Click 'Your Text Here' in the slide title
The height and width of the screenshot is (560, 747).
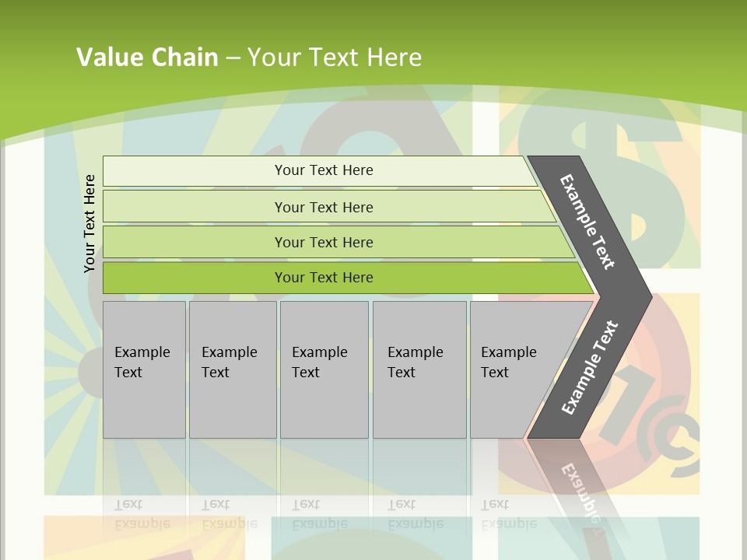[x=335, y=57]
